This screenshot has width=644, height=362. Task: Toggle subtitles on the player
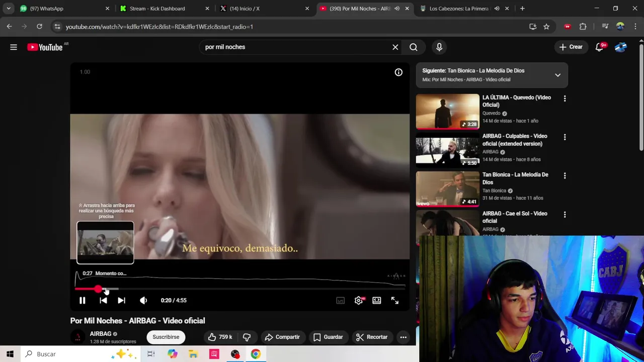click(x=341, y=301)
